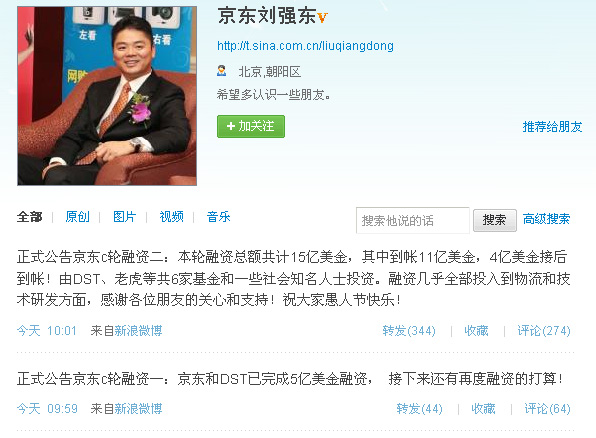Open the profile photo thumbnail

[107, 96]
